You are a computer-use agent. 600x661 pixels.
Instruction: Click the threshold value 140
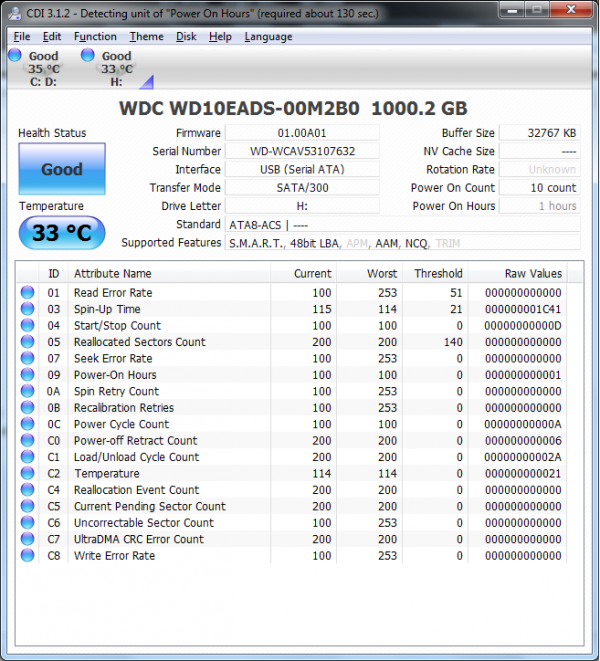[x=453, y=342]
